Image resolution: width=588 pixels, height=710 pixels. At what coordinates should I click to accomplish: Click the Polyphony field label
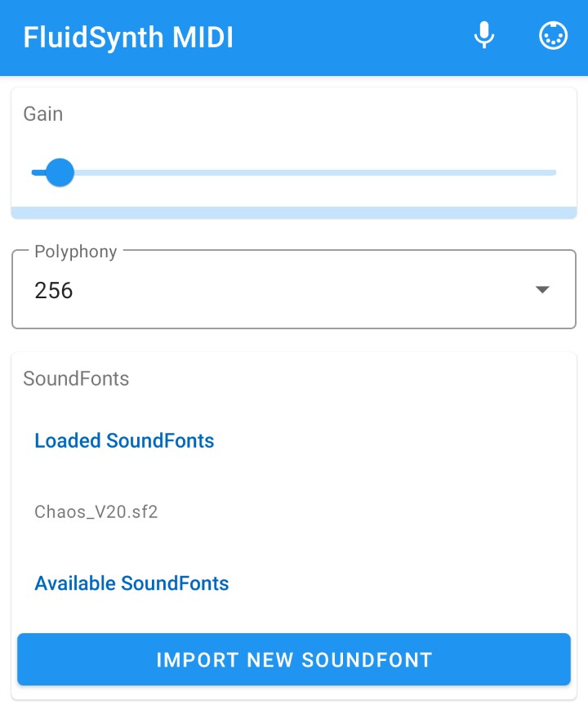[x=76, y=252]
